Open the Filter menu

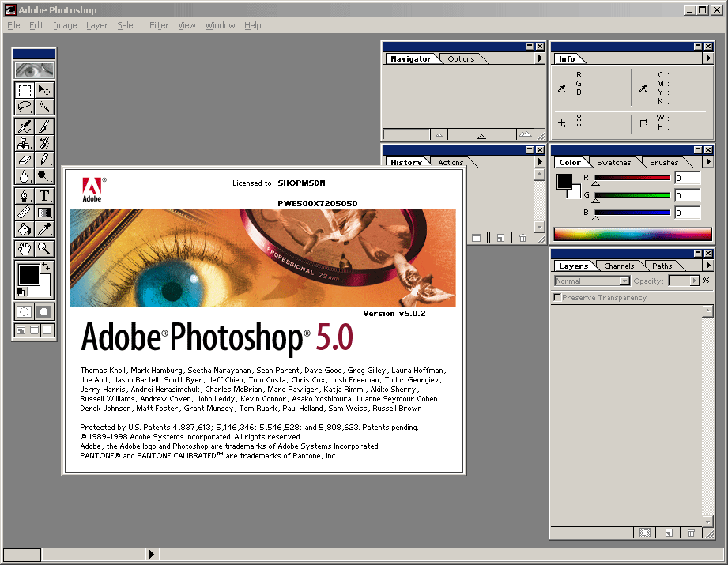click(159, 25)
